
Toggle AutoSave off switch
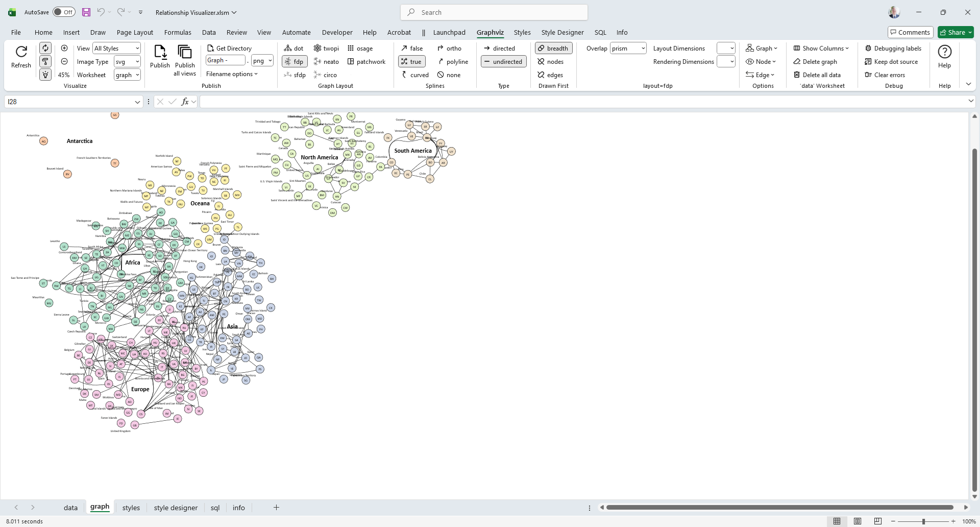click(x=64, y=12)
